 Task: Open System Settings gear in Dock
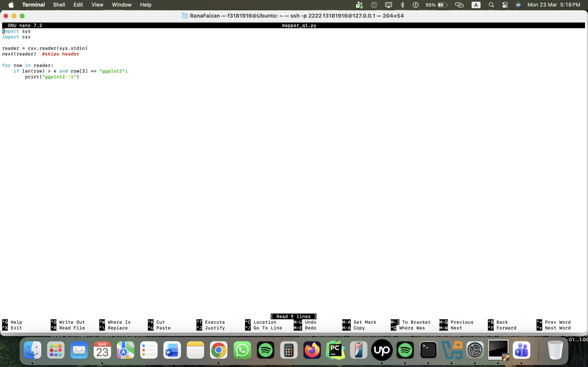pyautogui.click(x=475, y=350)
